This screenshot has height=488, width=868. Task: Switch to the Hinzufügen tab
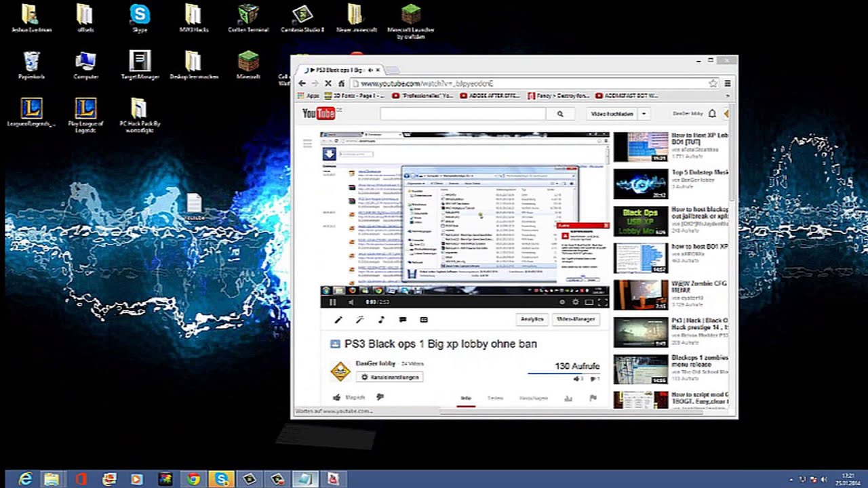point(534,399)
